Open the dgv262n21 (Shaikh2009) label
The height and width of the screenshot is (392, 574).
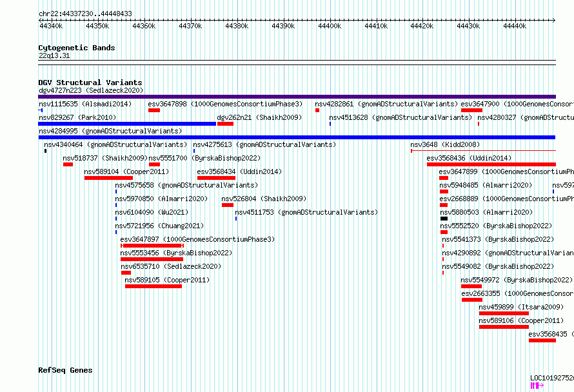pyautogui.click(x=259, y=117)
